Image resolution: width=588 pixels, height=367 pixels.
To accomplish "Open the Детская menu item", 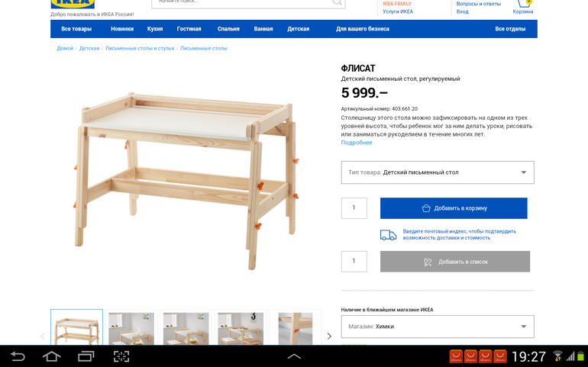I will pos(298,29).
